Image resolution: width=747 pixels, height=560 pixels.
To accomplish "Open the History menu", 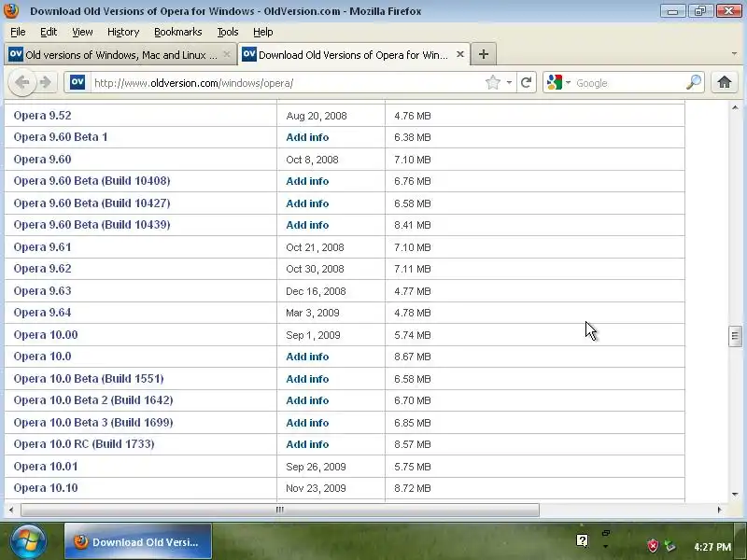I will click(123, 32).
